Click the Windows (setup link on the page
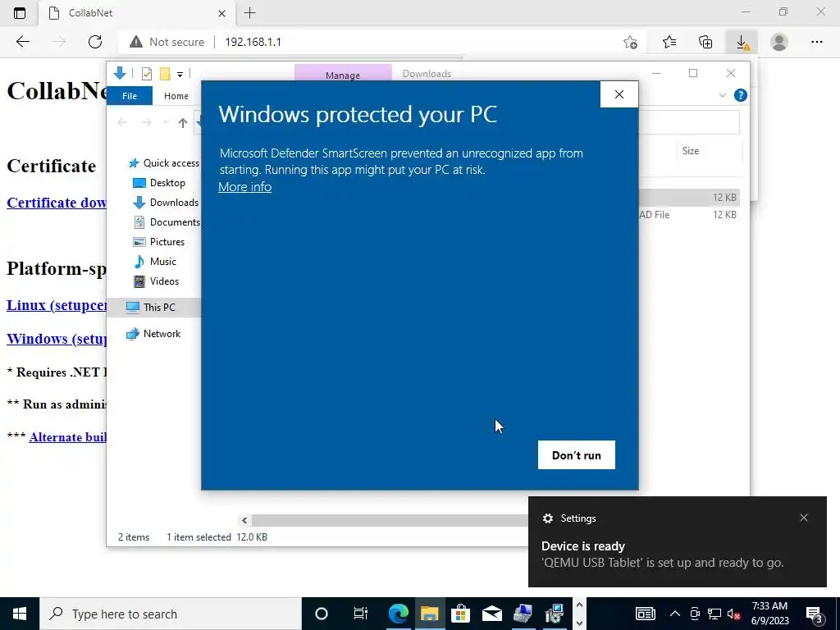 (x=57, y=339)
